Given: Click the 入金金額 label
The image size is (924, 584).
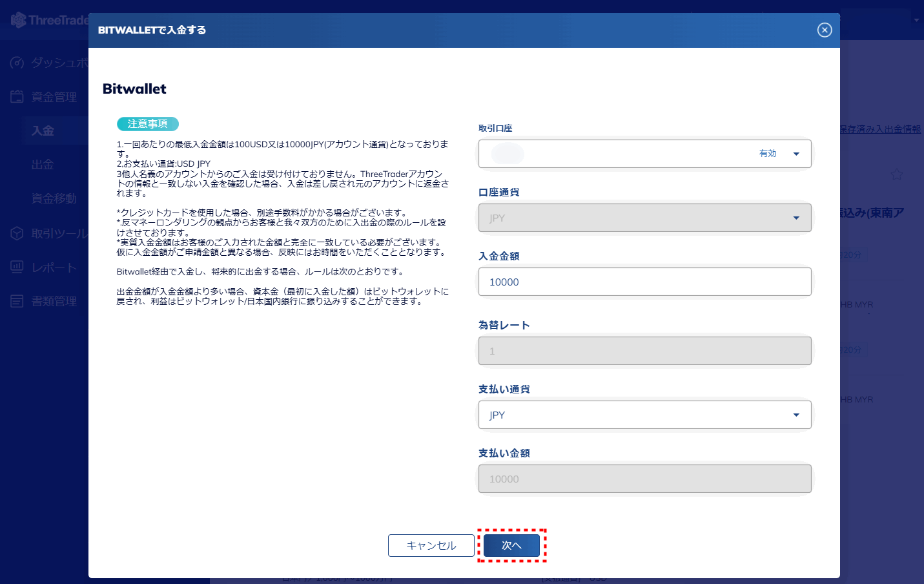Looking at the screenshot, I should [499, 256].
